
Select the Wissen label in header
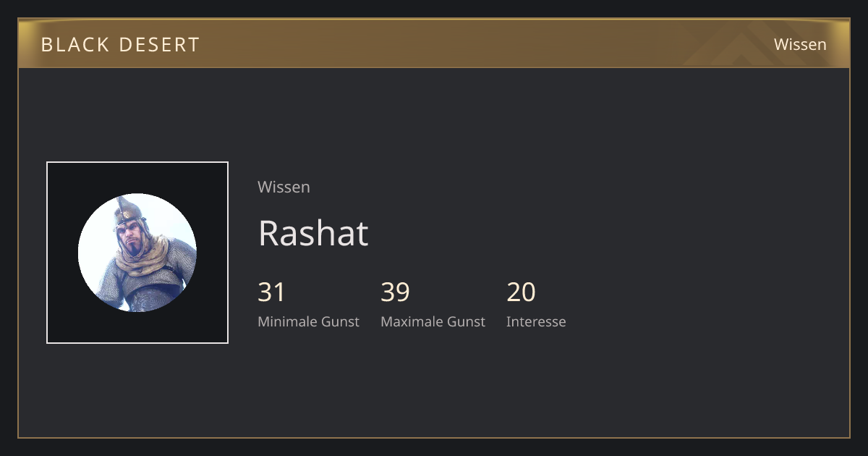click(x=800, y=44)
